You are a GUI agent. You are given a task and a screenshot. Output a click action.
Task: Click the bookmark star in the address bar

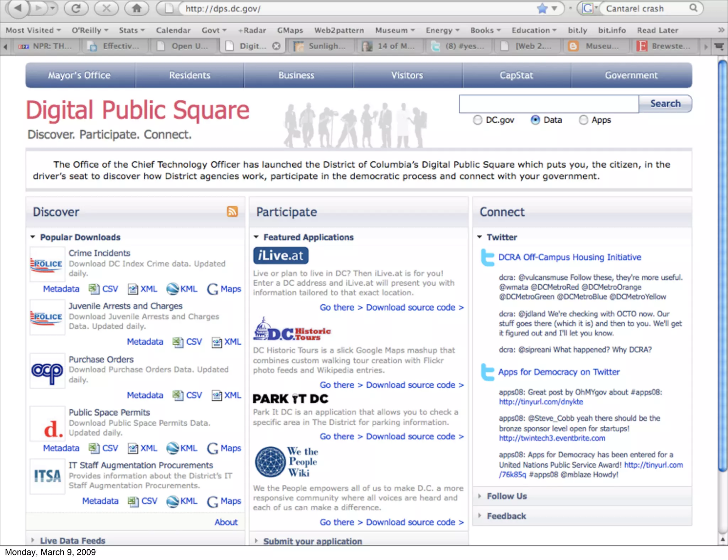click(542, 8)
